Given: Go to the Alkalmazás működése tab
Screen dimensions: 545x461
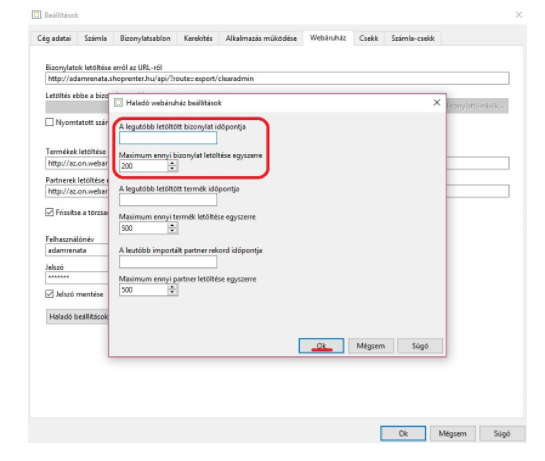Looking at the screenshot, I should 261,38.
